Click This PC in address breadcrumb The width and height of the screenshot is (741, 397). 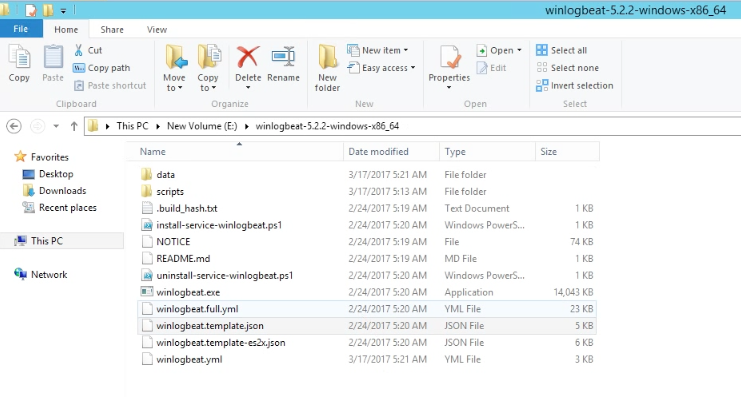click(132, 126)
